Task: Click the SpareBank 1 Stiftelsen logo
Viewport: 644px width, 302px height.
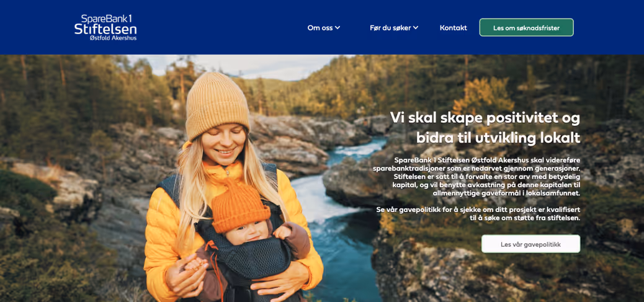Action: [x=105, y=27]
